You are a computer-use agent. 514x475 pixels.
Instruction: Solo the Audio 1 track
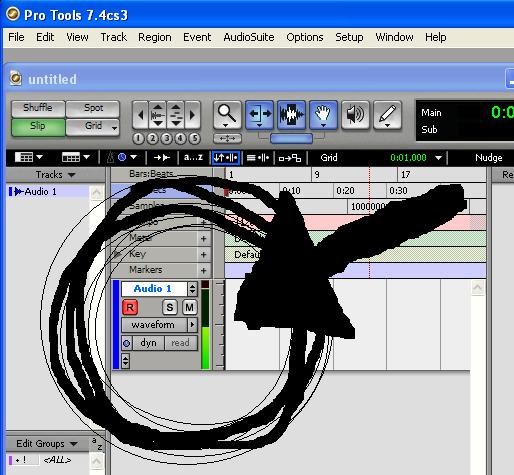tap(169, 307)
